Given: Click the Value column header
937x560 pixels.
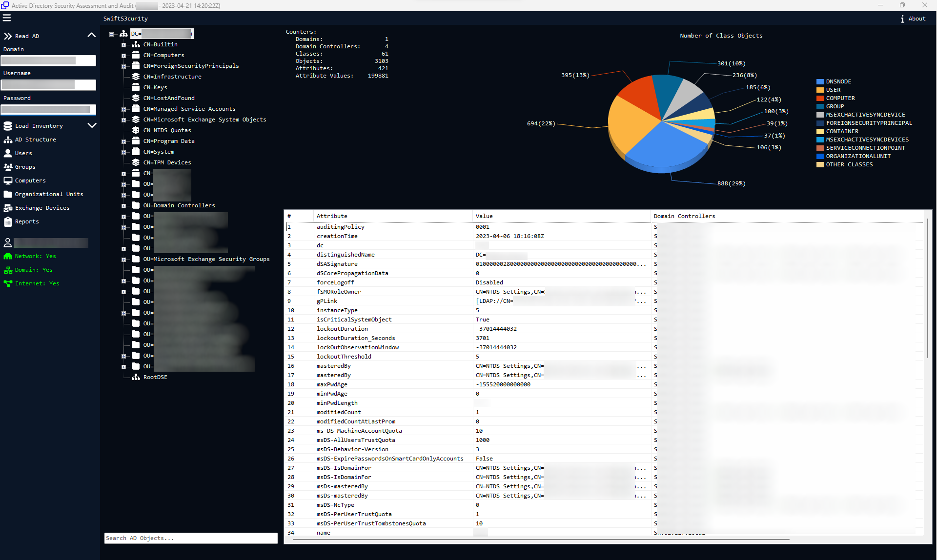Looking at the screenshot, I should coord(484,216).
